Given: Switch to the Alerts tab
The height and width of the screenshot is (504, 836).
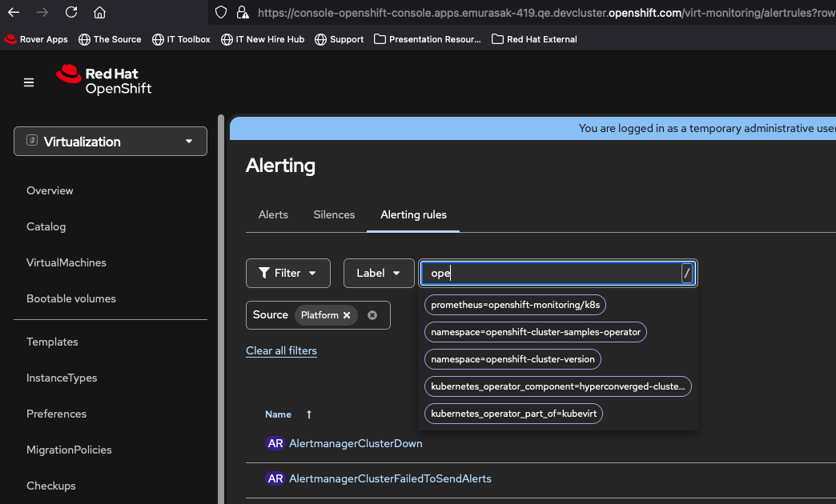Looking at the screenshot, I should tap(273, 214).
